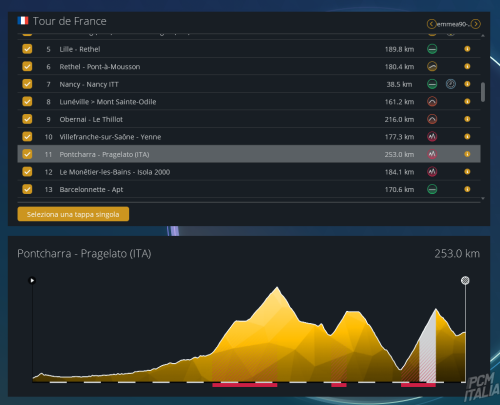Uncheck stage 9 Obernai - Le Thillot checkbox

(x=27, y=119)
